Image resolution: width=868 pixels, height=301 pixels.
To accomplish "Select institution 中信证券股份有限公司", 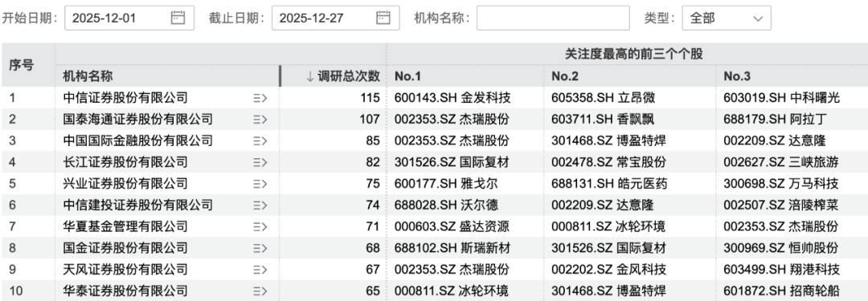I will pos(125,98).
